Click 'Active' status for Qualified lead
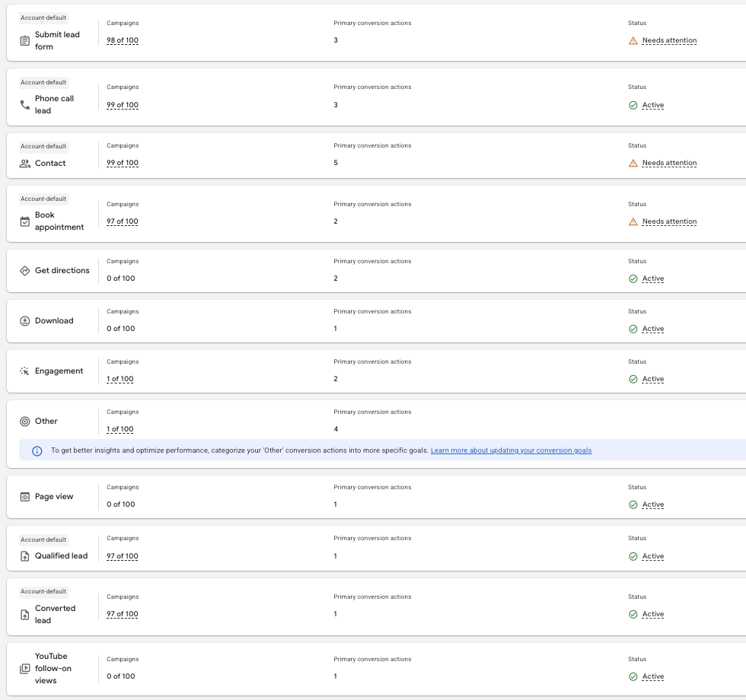The image size is (746, 700). (x=653, y=556)
